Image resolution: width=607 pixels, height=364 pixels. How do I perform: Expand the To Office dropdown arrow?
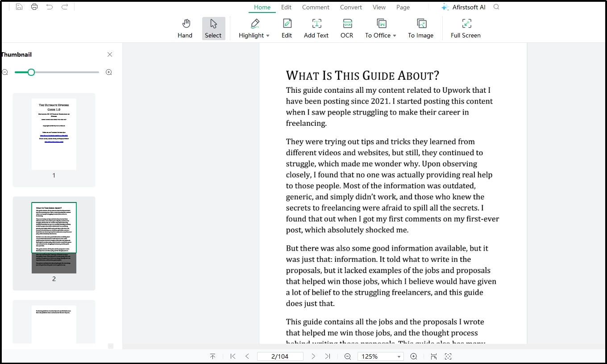(x=395, y=36)
